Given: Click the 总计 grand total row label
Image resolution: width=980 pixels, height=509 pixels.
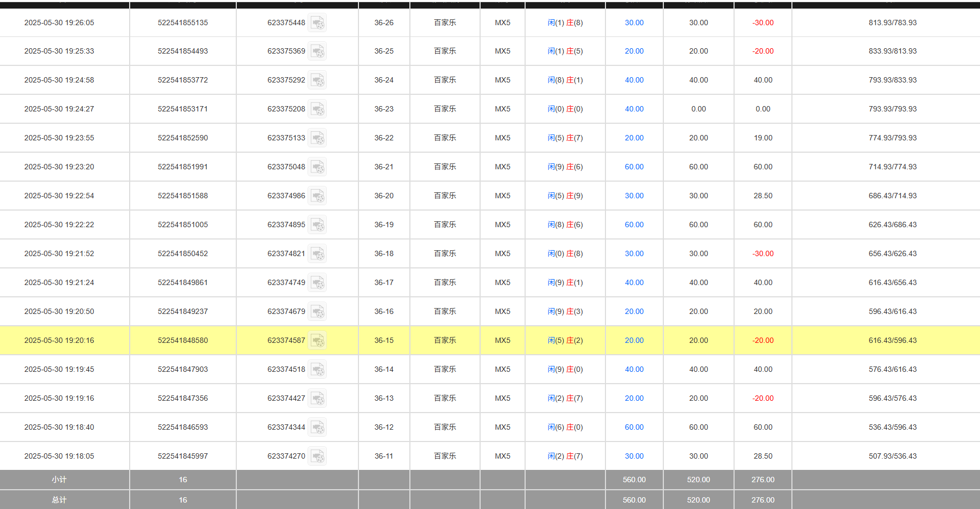Looking at the screenshot, I should click(x=59, y=500).
